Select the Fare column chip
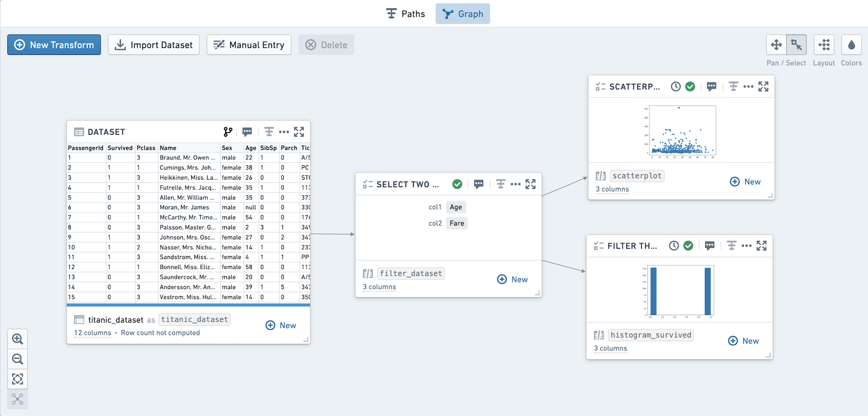The height and width of the screenshot is (416, 868). (457, 224)
